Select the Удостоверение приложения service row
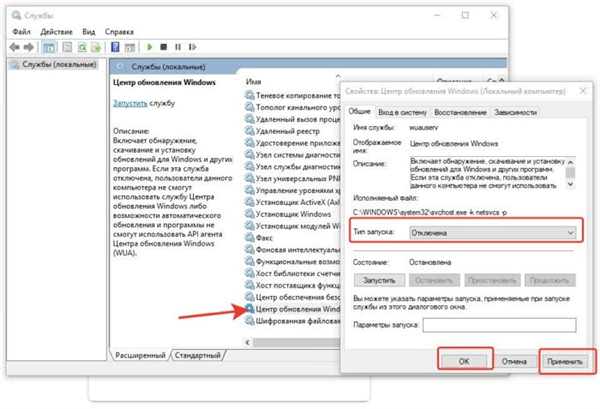The height and width of the screenshot is (409, 600). (292, 143)
